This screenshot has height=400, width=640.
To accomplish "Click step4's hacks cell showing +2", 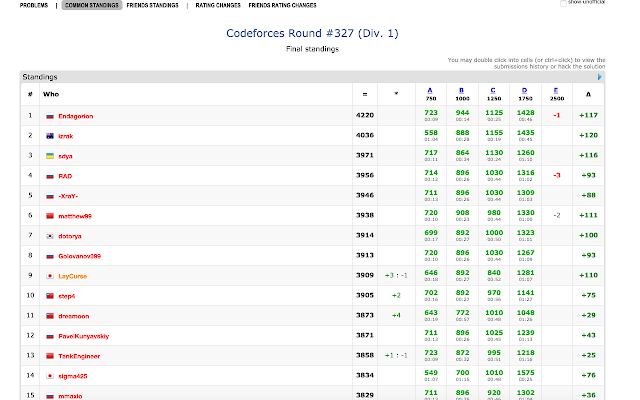I will click(x=396, y=296).
